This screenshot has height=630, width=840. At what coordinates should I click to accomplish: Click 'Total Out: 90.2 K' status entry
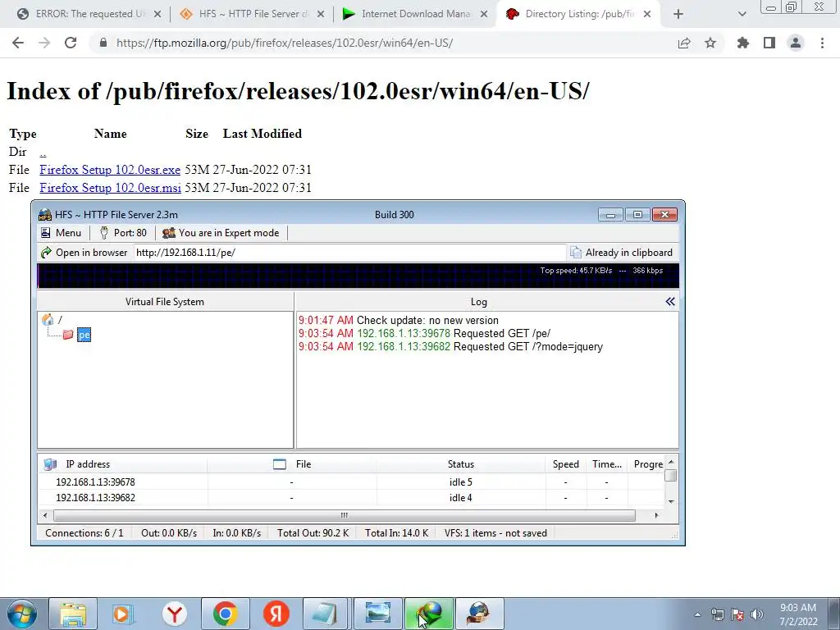[313, 533]
